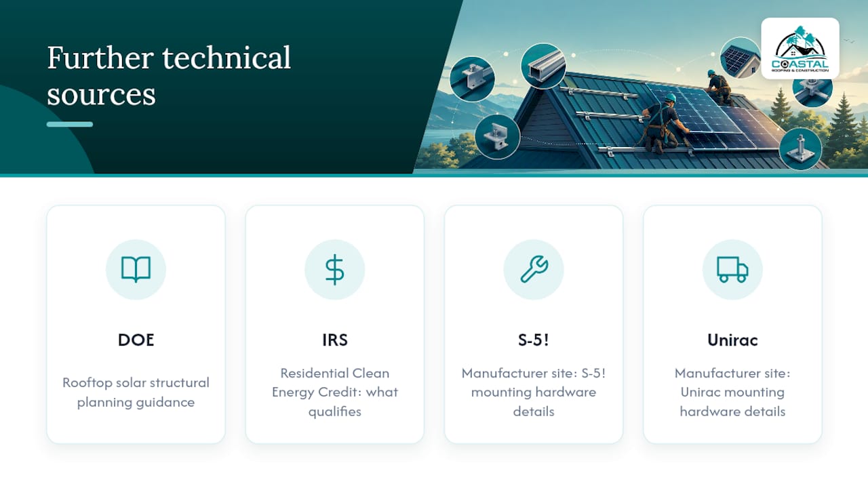Screen dimensions: 868x488
Task: Open the Unirac heading
Action: pos(732,340)
